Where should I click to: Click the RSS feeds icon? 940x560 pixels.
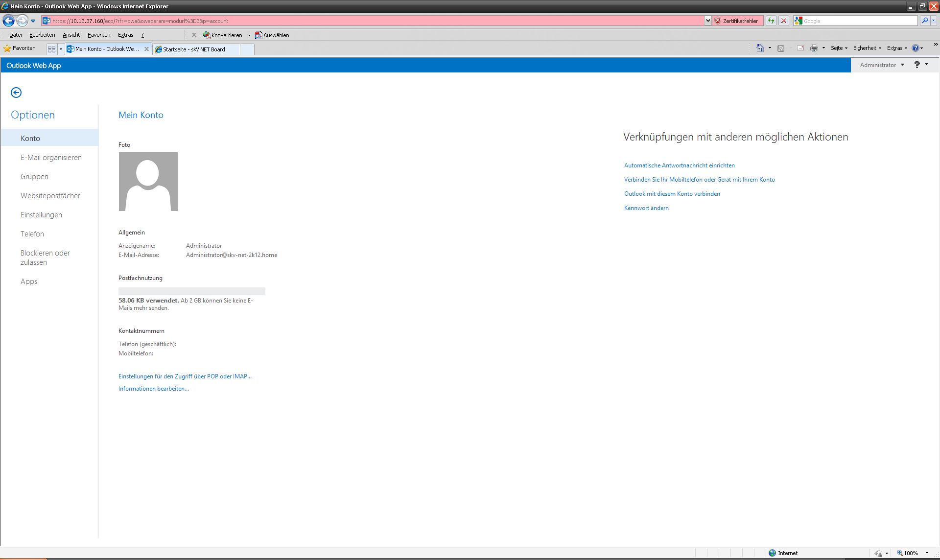tap(781, 48)
